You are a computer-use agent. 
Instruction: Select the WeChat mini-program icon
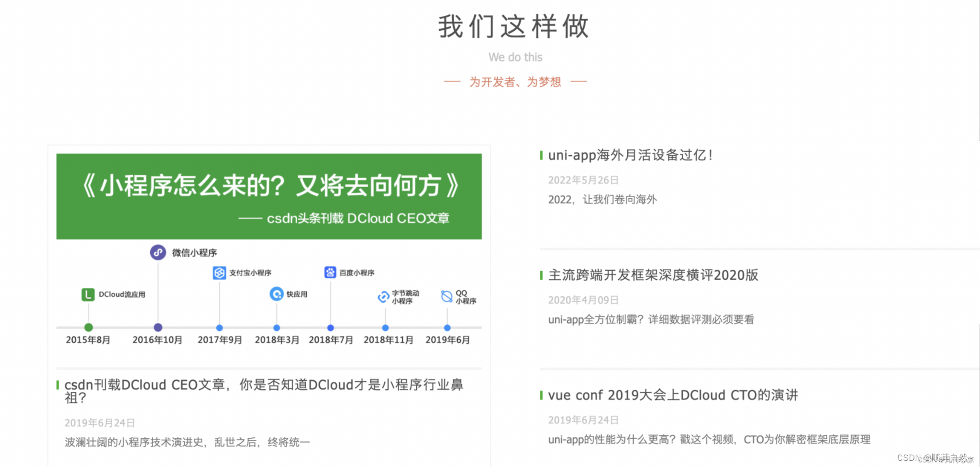[158, 252]
